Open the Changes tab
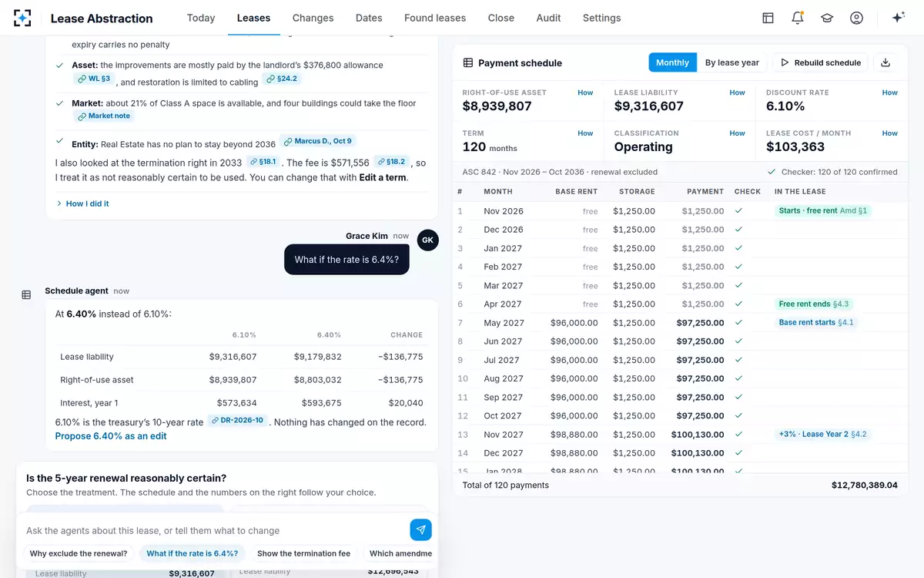Image resolution: width=924 pixels, height=578 pixels. click(313, 18)
